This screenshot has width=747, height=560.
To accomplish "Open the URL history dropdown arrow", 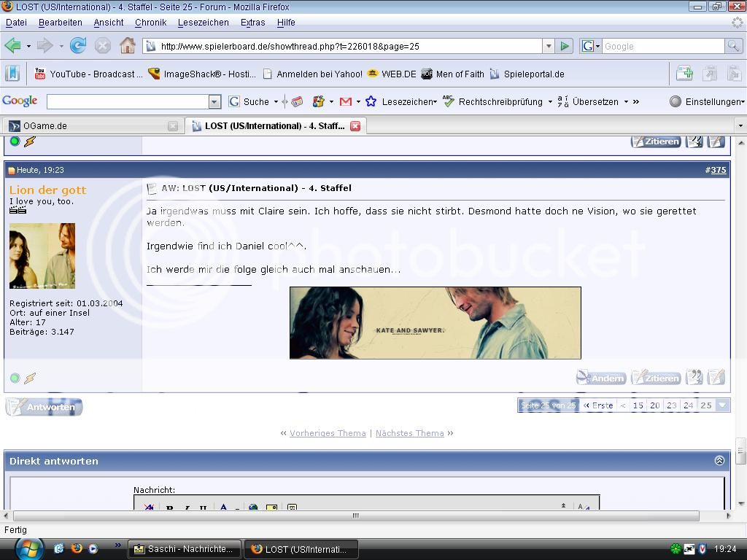I will coord(549,46).
